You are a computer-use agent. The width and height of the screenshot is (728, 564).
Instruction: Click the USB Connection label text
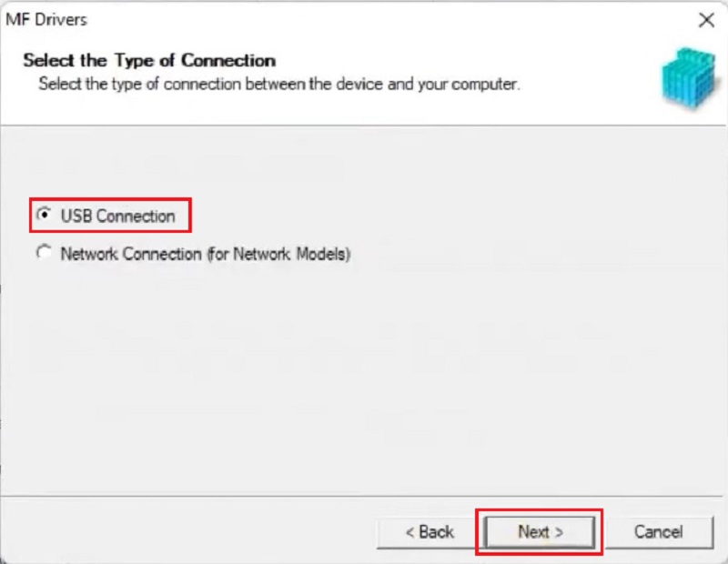click(118, 217)
